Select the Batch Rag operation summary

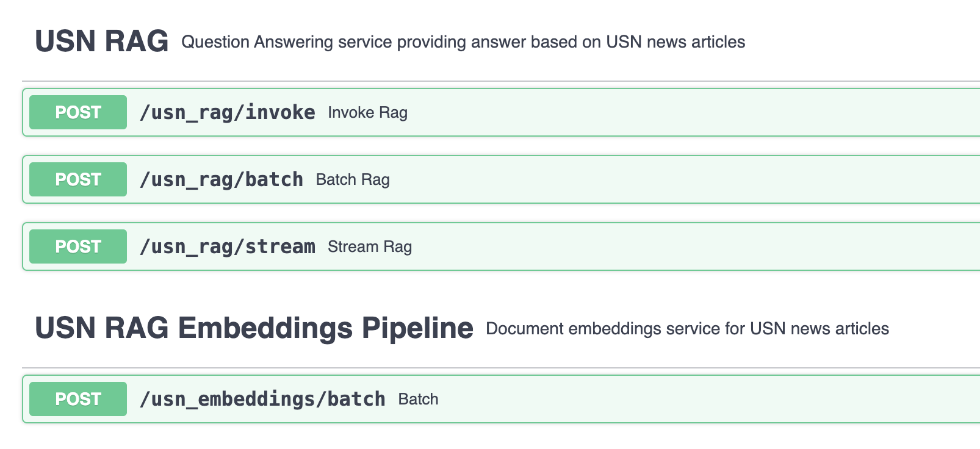tap(352, 179)
